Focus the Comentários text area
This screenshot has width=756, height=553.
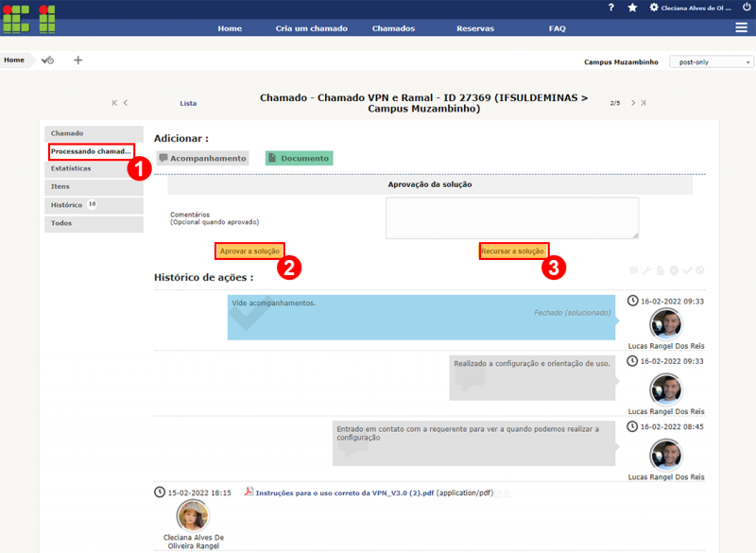tap(512, 217)
